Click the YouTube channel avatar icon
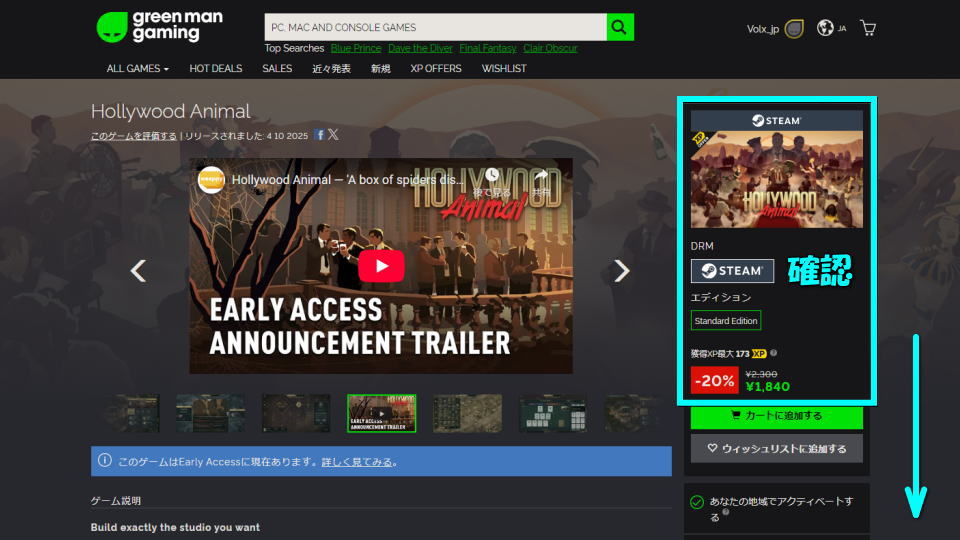Image resolution: width=960 pixels, height=540 pixels. pyautogui.click(x=211, y=180)
